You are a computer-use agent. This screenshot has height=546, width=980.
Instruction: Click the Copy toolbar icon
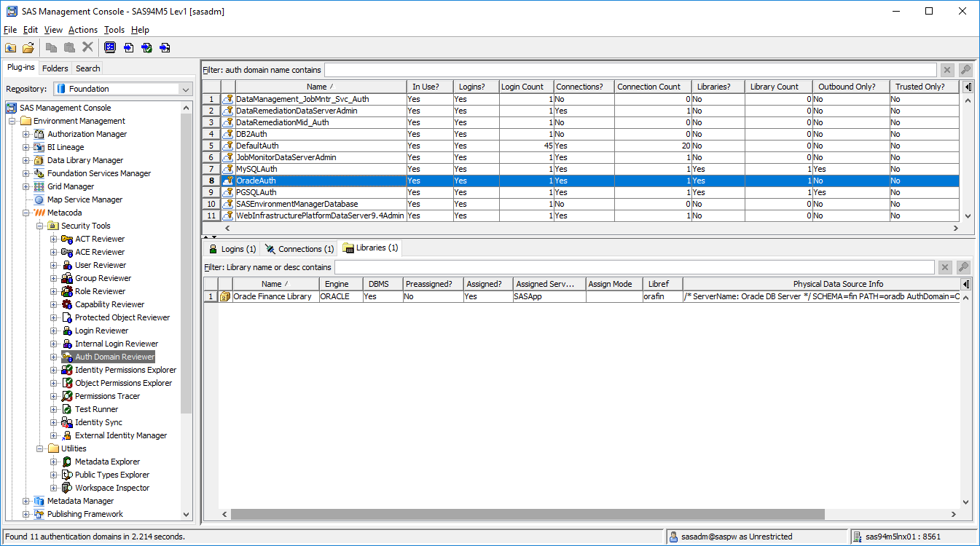tap(52, 47)
